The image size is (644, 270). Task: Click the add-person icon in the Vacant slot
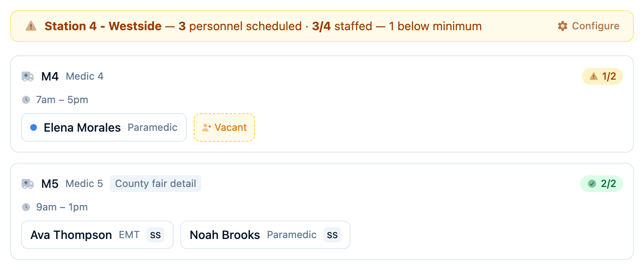tap(206, 127)
